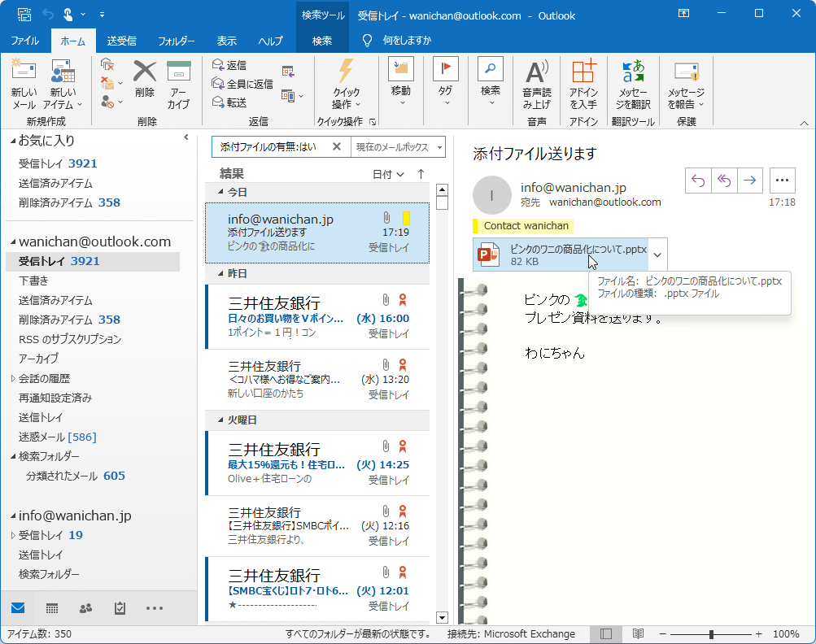Collapse お気に入り favorites section
Viewport: 816px width, 644px height.
click(x=13, y=141)
